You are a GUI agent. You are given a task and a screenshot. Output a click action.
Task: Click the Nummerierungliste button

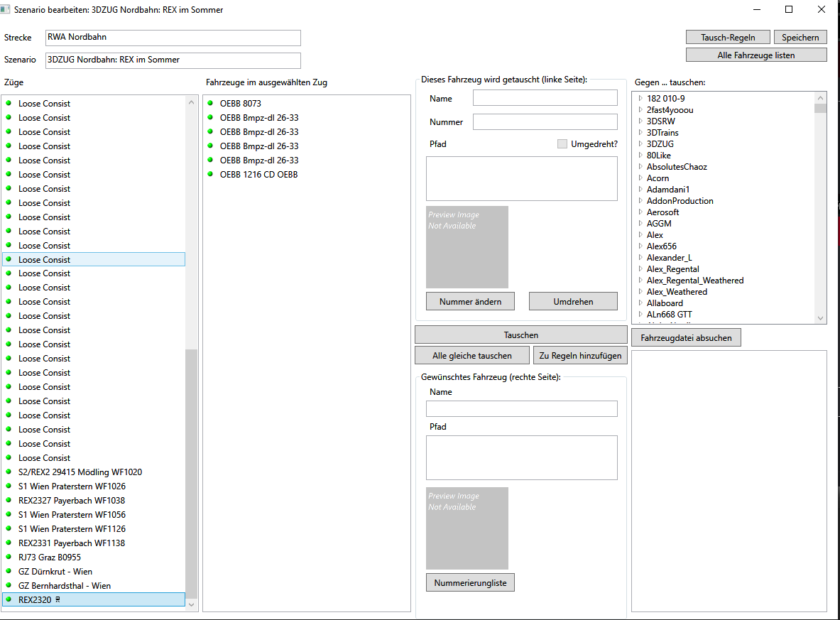point(470,582)
